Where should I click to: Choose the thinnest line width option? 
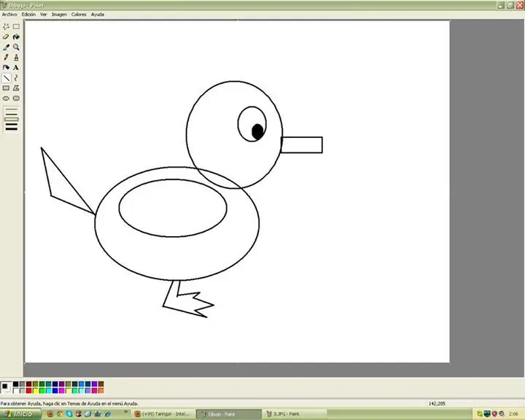coord(11,110)
